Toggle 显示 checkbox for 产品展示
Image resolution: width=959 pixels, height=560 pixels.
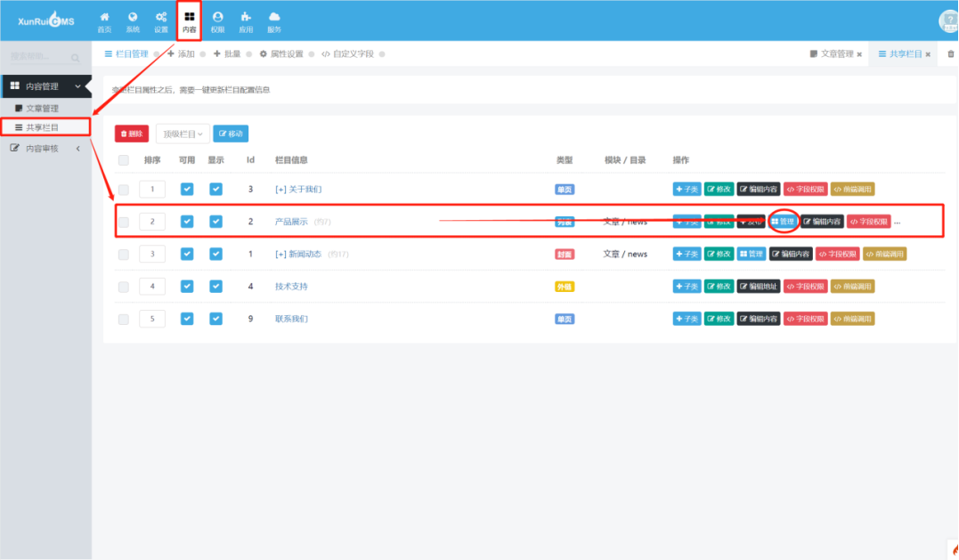click(x=215, y=222)
